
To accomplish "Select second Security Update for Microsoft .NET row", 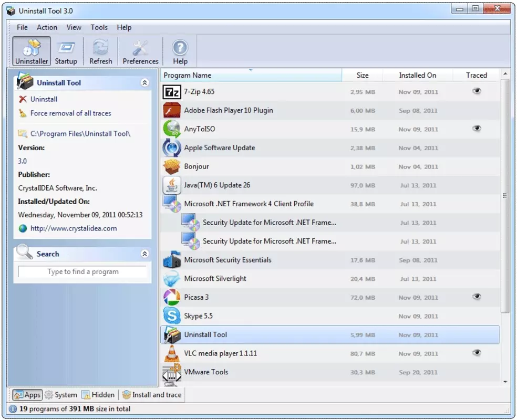I will 330,241.
